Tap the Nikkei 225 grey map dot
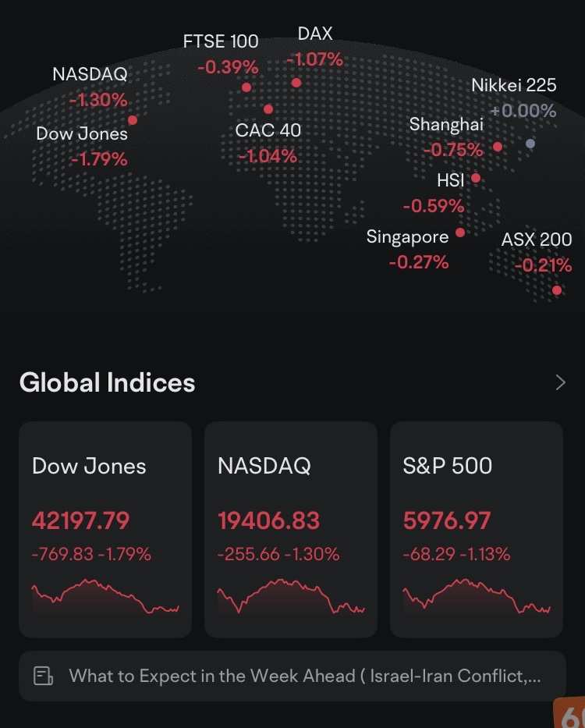 pos(530,144)
